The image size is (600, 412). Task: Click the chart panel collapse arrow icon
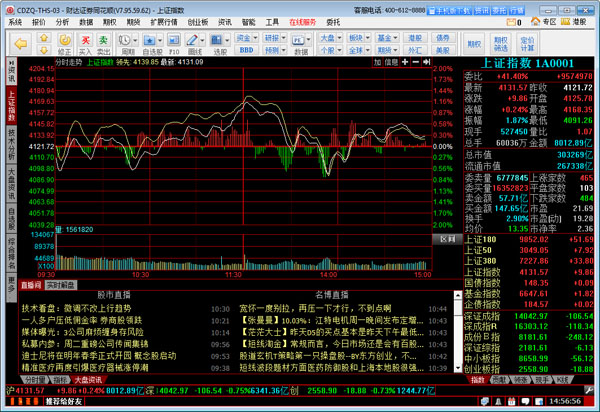[x=427, y=62]
